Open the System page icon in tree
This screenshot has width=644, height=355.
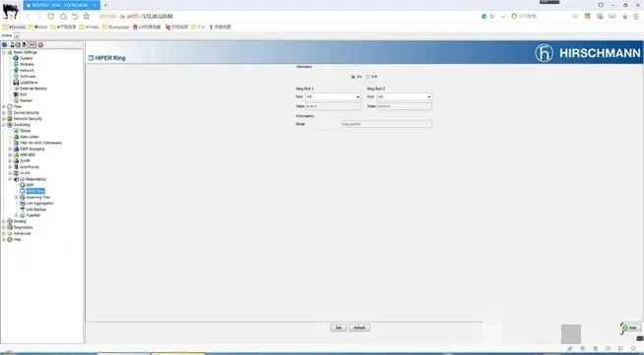tap(16, 58)
